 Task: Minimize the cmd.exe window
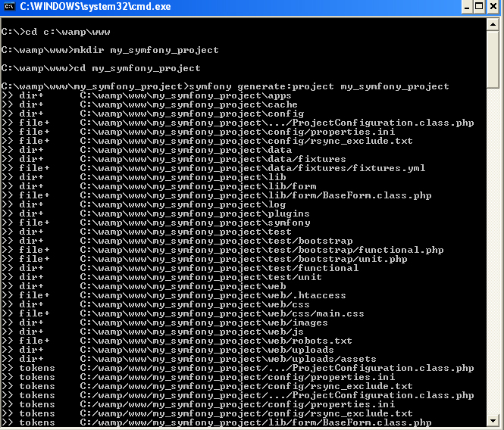tap(467, 7)
